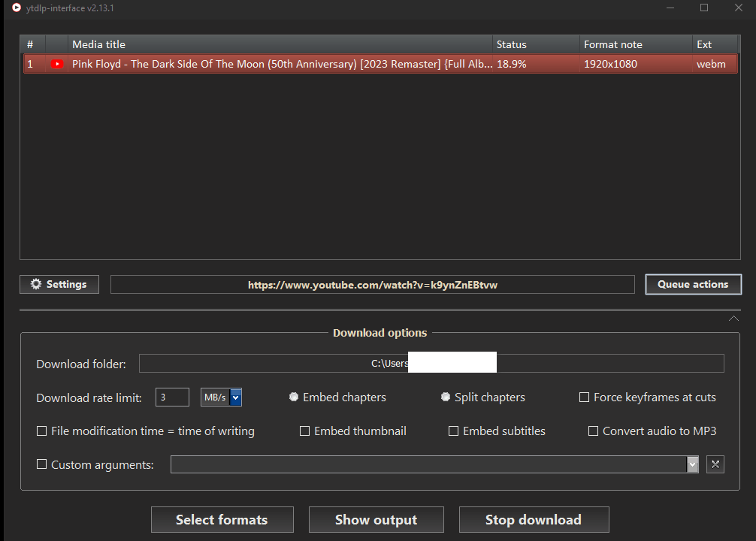This screenshot has width=756, height=541.
Task: Enable Embed thumbnail checkbox
Action: [x=304, y=431]
